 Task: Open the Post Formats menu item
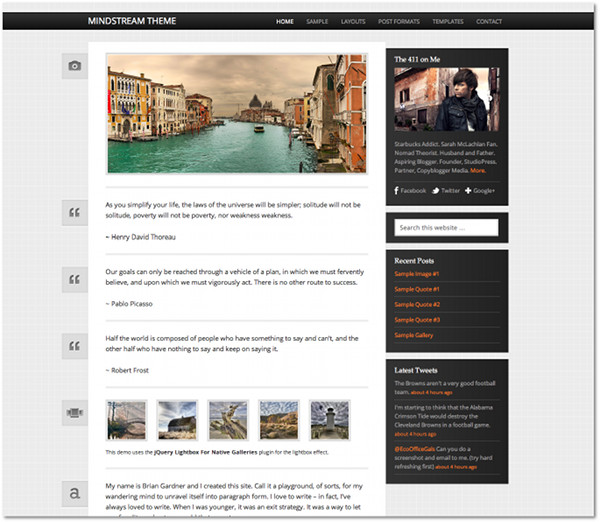(399, 21)
